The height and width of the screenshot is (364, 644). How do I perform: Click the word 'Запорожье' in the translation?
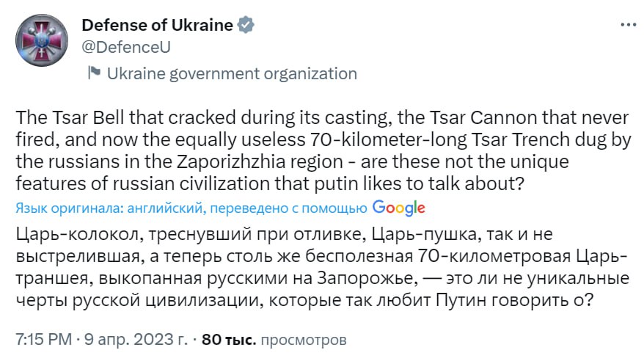[x=367, y=279]
